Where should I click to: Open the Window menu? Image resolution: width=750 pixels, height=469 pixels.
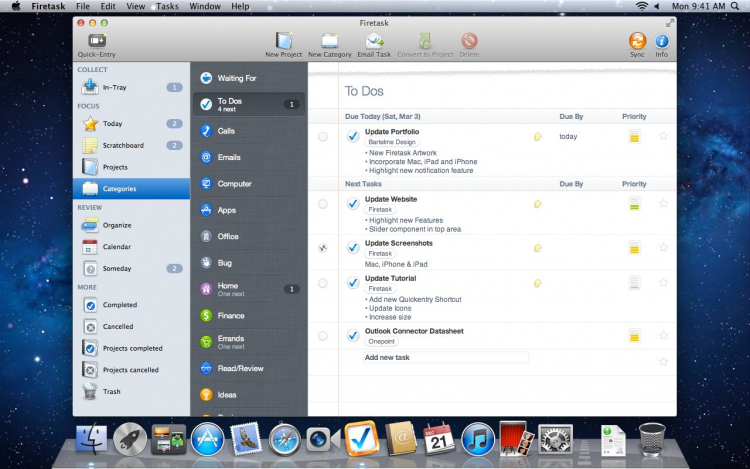coord(205,6)
